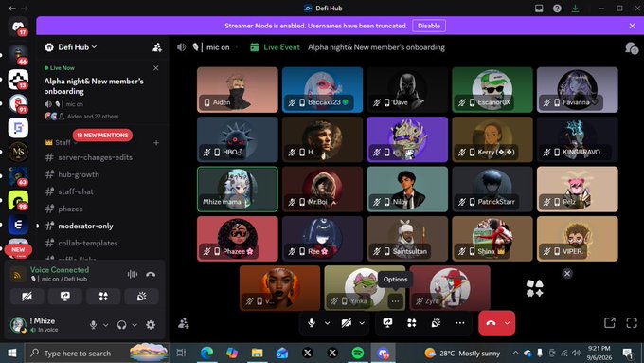The image size is (644, 363).
Task: Open staff-chat channel
Action: [76, 191]
